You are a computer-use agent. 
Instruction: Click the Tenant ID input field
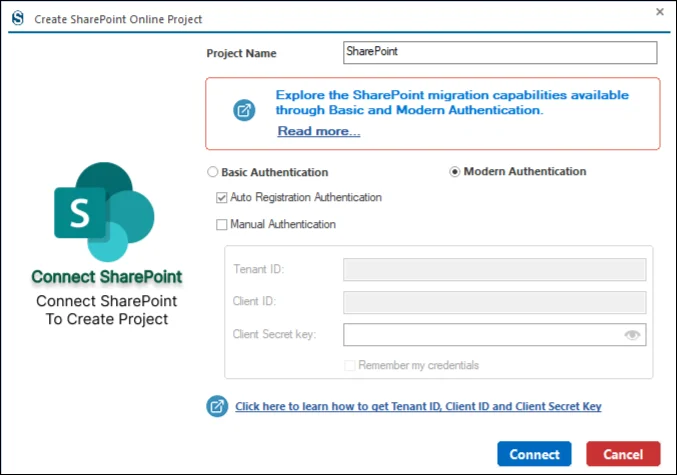[494, 269]
